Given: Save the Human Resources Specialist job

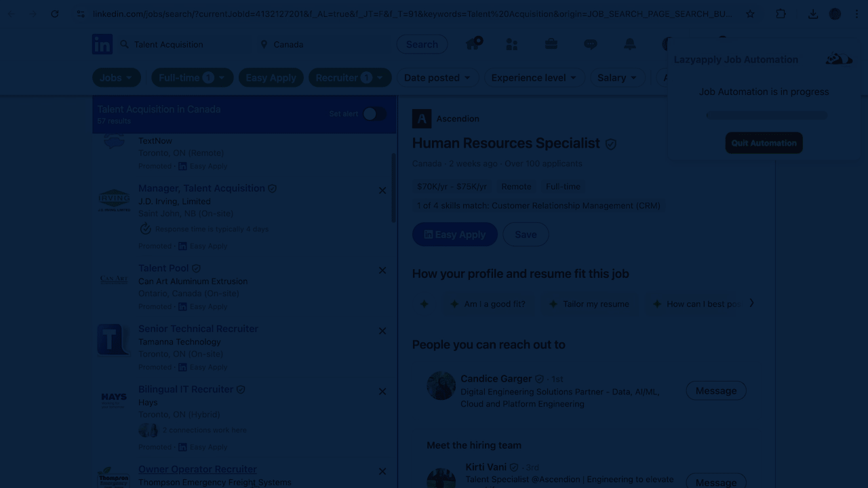Looking at the screenshot, I should pos(526,235).
